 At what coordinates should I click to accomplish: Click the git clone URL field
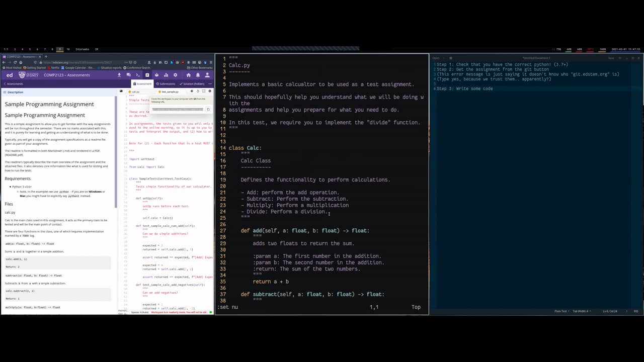pos(178,109)
